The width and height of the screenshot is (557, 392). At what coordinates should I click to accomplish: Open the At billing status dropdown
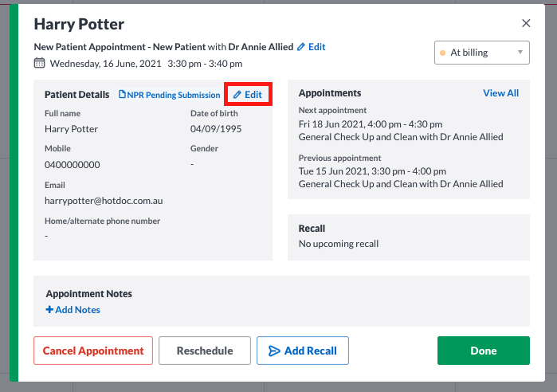481,53
